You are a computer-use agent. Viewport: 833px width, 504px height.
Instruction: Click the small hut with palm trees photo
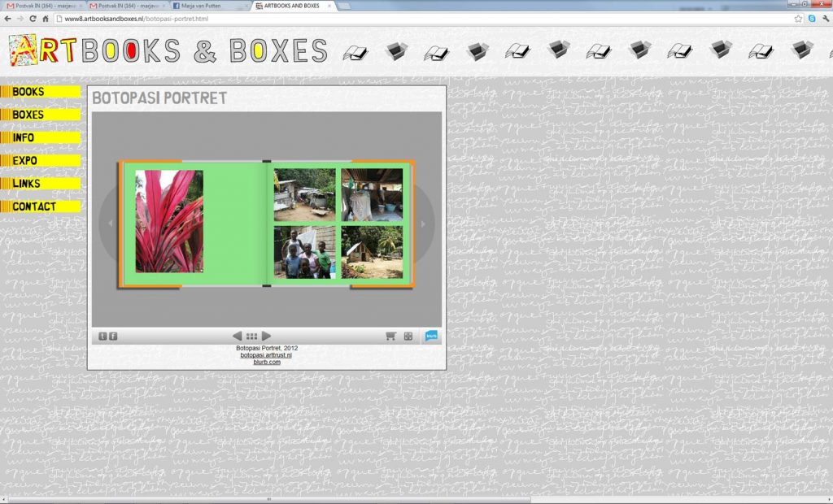(372, 252)
